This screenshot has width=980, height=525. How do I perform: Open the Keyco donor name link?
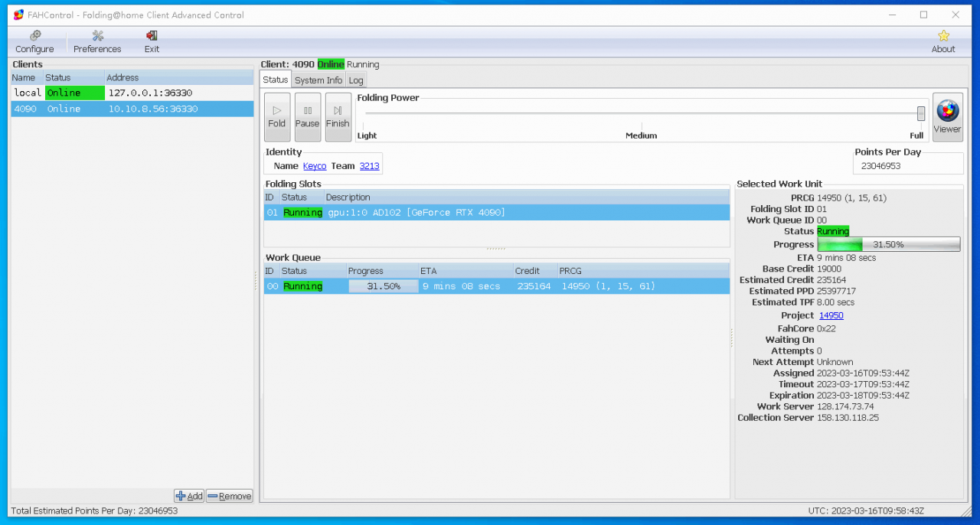315,166
